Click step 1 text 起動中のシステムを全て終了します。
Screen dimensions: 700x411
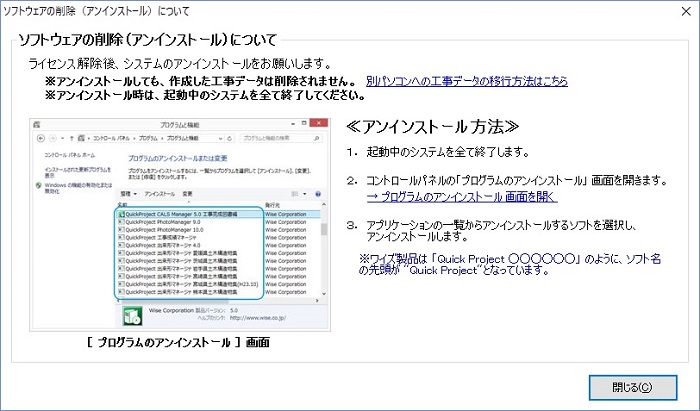tap(447, 152)
